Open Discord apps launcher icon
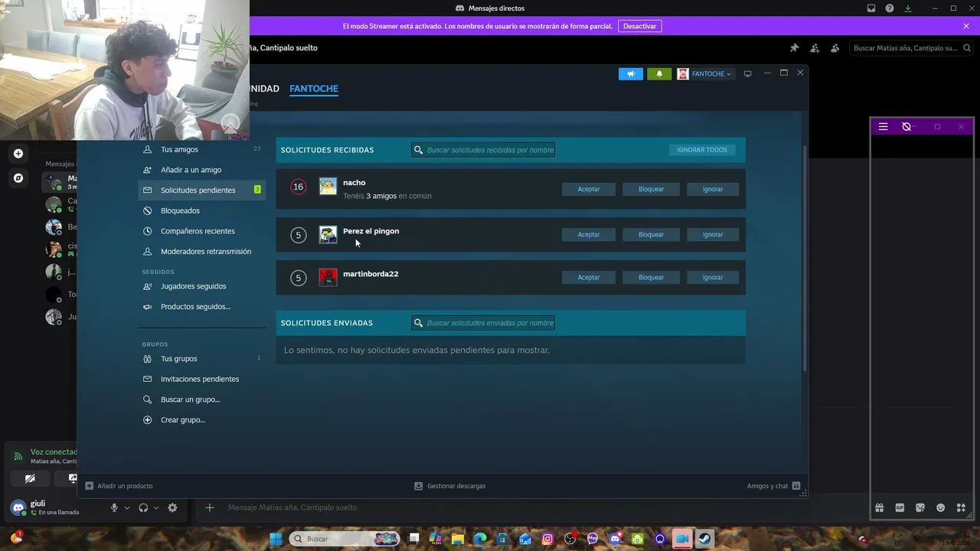The height and width of the screenshot is (551, 980). [x=962, y=508]
